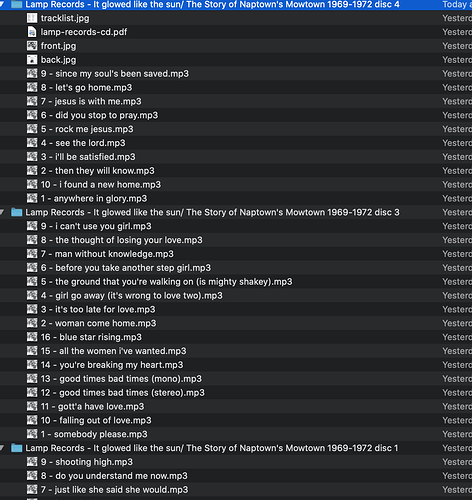Select '12 - good times bad times (stereo).mp3'

coord(123,393)
